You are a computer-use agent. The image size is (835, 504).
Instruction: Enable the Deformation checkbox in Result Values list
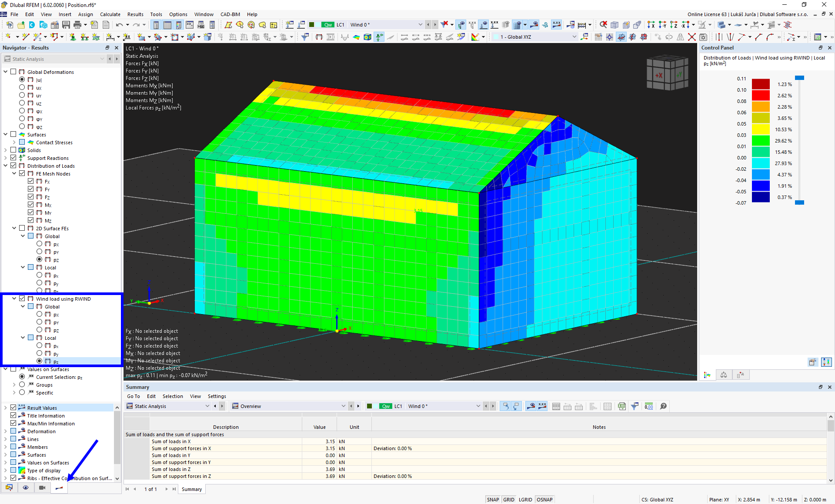(x=13, y=431)
